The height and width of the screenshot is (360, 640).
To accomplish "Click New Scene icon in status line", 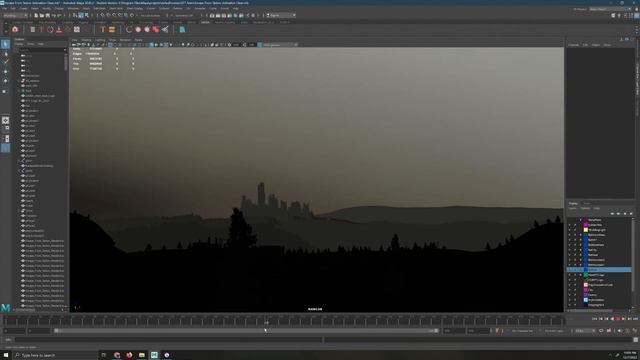I will point(36,16).
